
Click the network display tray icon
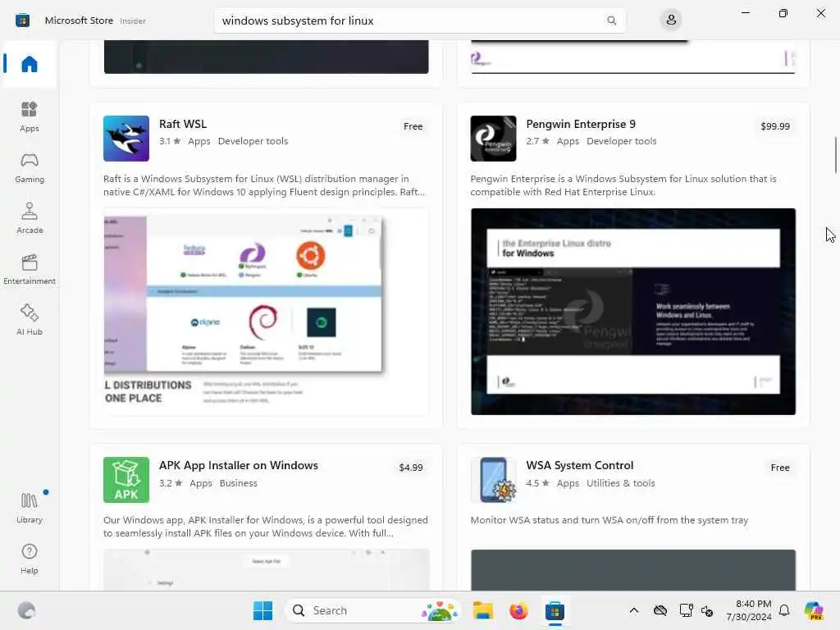pos(686,610)
